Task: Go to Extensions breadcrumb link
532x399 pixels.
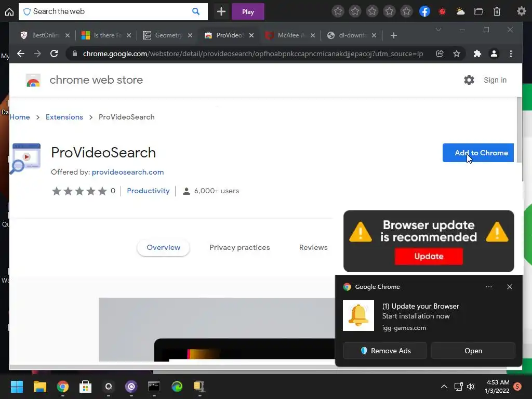Action: (64, 117)
